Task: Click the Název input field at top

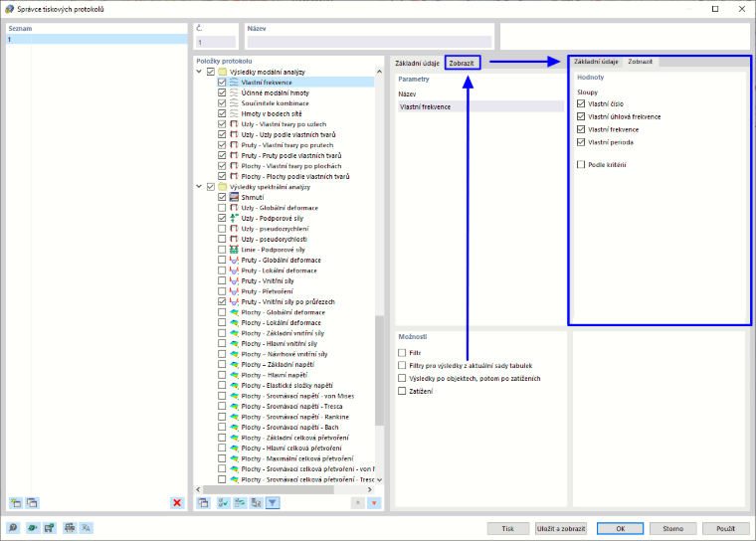Action: 369,42
